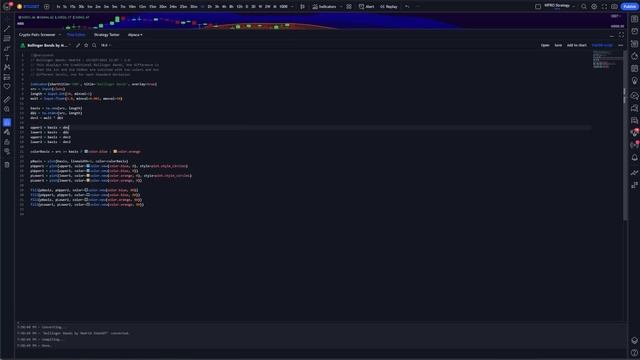The image size is (640, 360).
Task: Open the alerts clock panel
Action: (634, 31)
